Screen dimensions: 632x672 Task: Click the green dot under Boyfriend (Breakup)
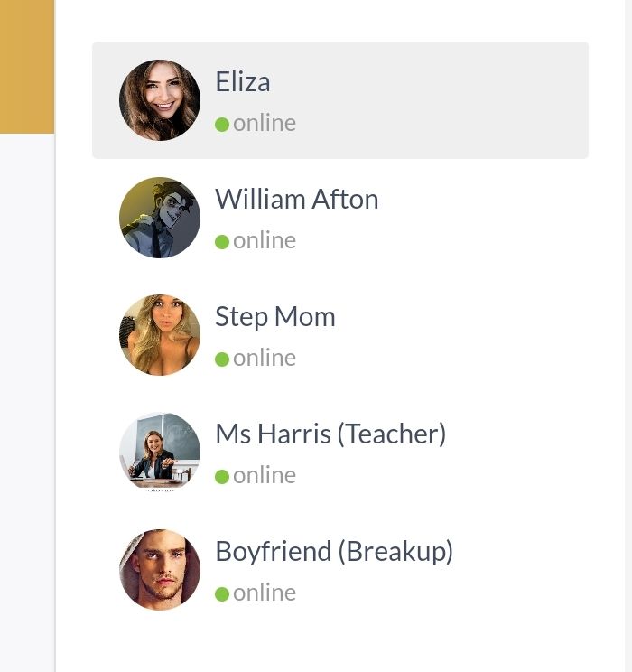[222, 594]
